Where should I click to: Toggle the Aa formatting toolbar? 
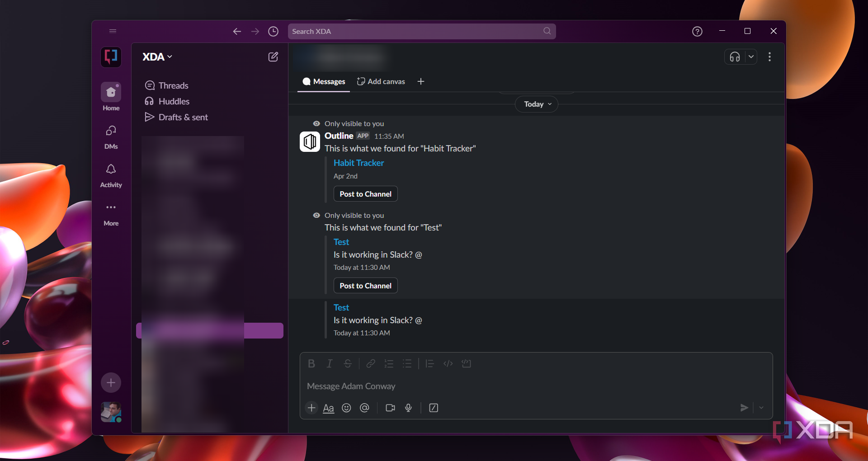[329, 408]
